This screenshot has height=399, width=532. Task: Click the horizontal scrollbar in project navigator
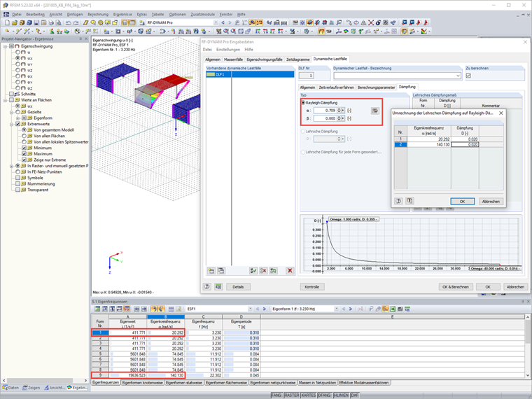[40, 380]
